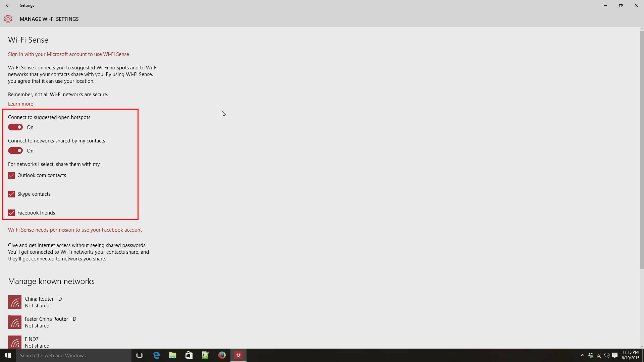Image resolution: width=644 pixels, height=362 pixels.
Task: Click the MANAGE WI-FI SETTINGS title
Action: pos(49,19)
